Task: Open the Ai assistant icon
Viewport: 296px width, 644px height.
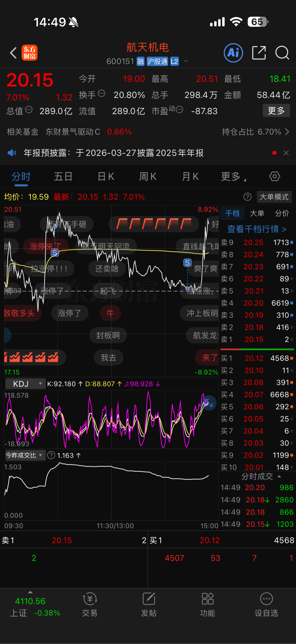Action: [x=233, y=52]
